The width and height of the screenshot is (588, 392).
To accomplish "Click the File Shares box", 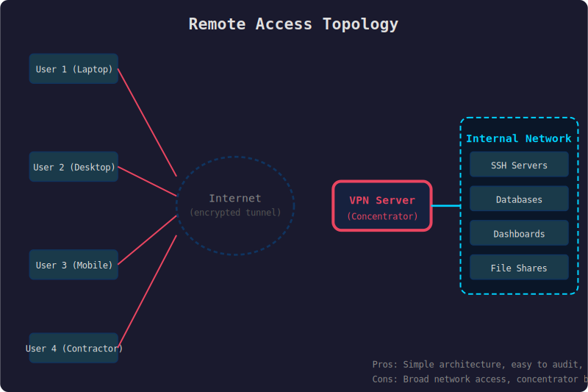I will (519, 267).
